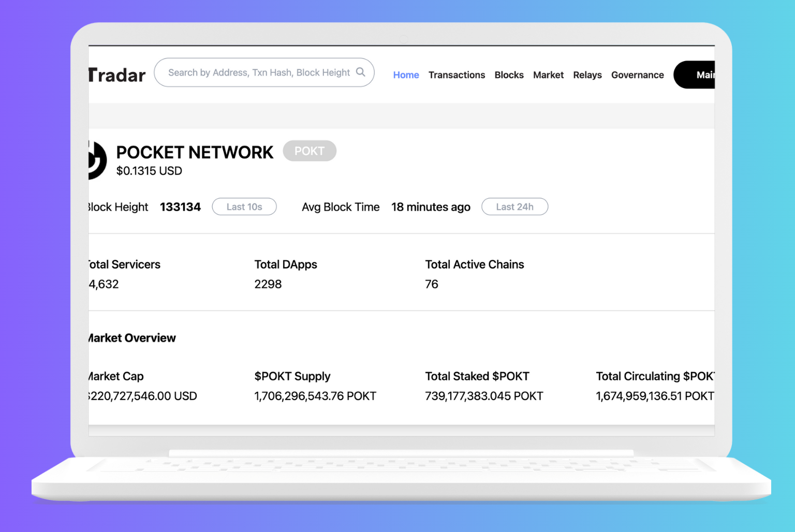Go to the Blocks page

pyautogui.click(x=509, y=75)
